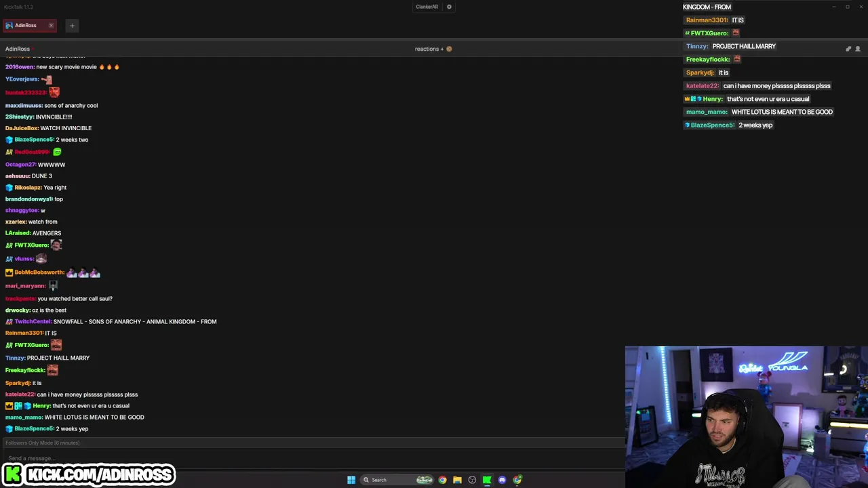Click username mamo_mamo in main chat

(24, 418)
